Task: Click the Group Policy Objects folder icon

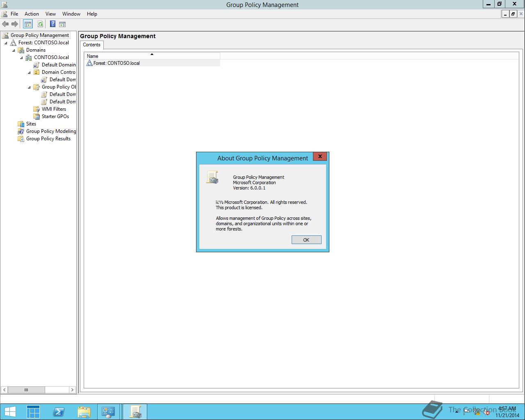Action: click(37, 87)
